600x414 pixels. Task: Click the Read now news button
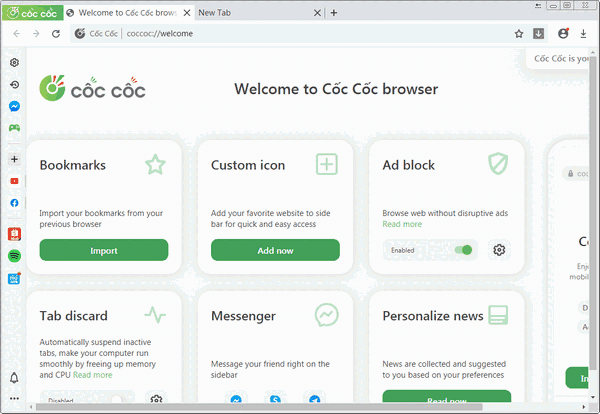click(447, 396)
